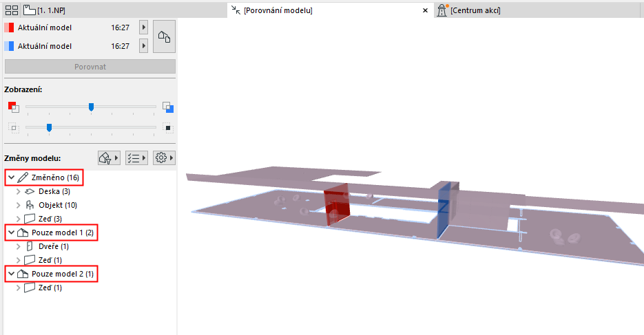Collapse the Pouze model 1 group
Image resolution: width=644 pixels, height=335 pixels.
tap(12, 233)
